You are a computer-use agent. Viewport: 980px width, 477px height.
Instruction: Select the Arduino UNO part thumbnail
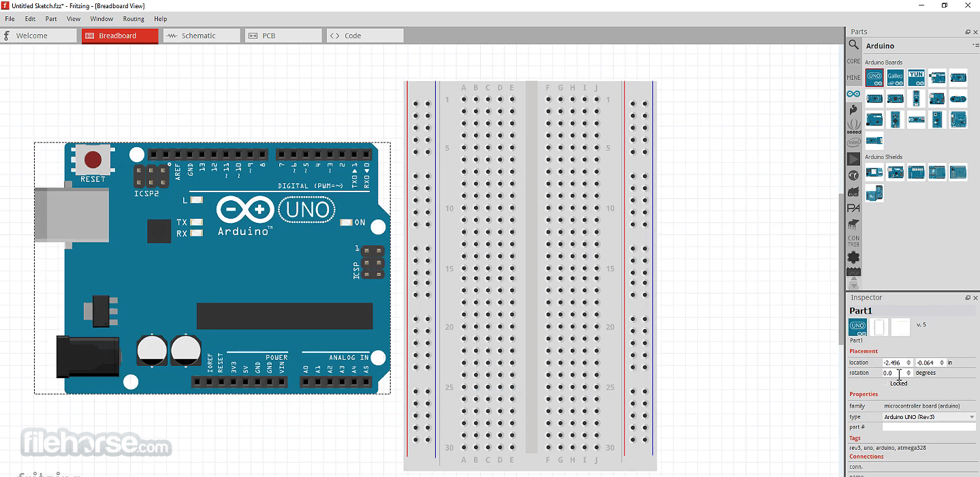point(874,77)
